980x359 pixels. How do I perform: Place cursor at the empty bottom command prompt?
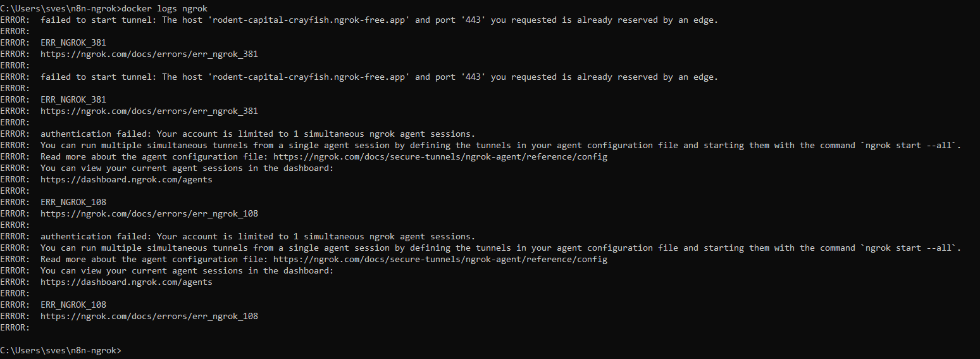coord(124,350)
